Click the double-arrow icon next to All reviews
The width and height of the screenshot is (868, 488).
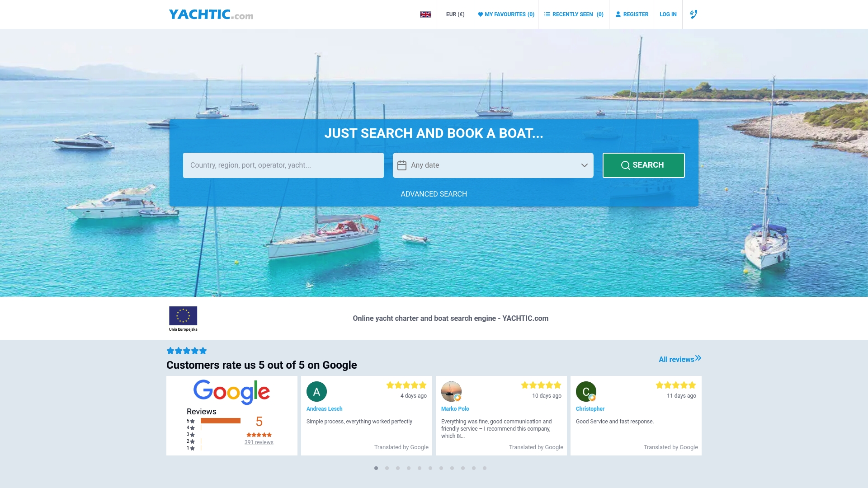[698, 358]
